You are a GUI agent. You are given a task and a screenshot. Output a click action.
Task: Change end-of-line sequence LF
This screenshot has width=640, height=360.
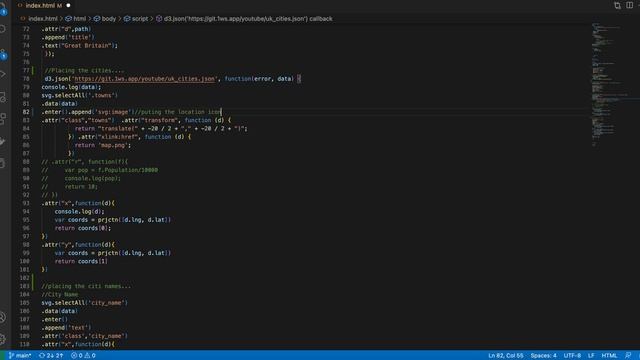pyautogui.click(x=591, y=356)
